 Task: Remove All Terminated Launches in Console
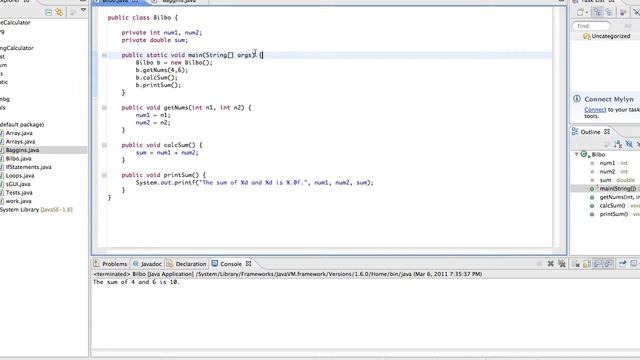pyautogui.click(x=562, y=264)
